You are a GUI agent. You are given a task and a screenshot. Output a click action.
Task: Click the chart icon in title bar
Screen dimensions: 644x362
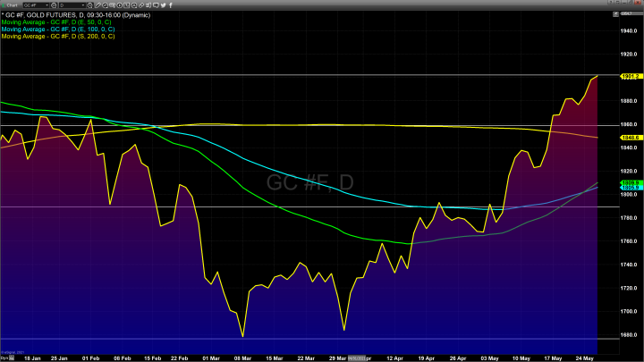pyautogui.click(x=4, y=4)
